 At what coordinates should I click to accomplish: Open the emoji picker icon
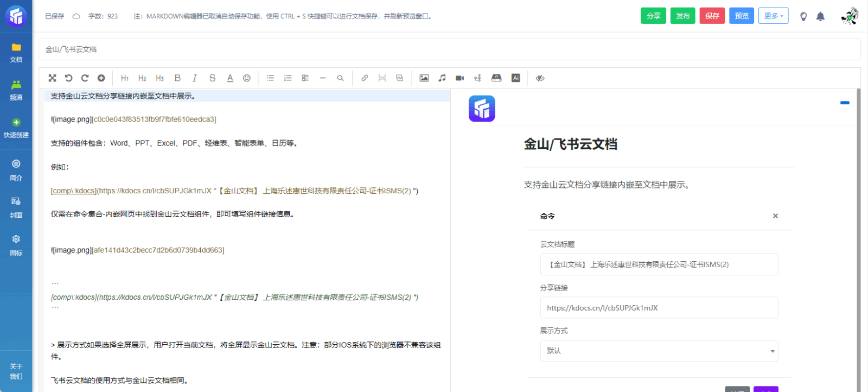coord(247,78)
